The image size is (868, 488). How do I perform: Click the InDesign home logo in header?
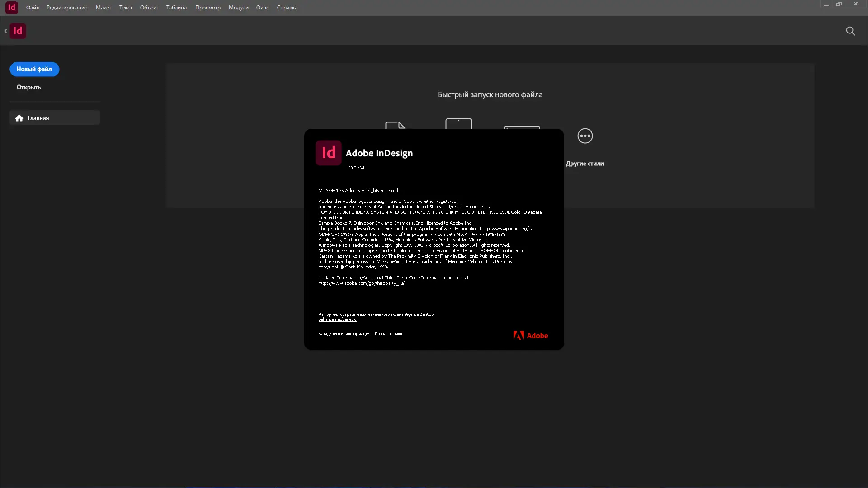[18, 31]
